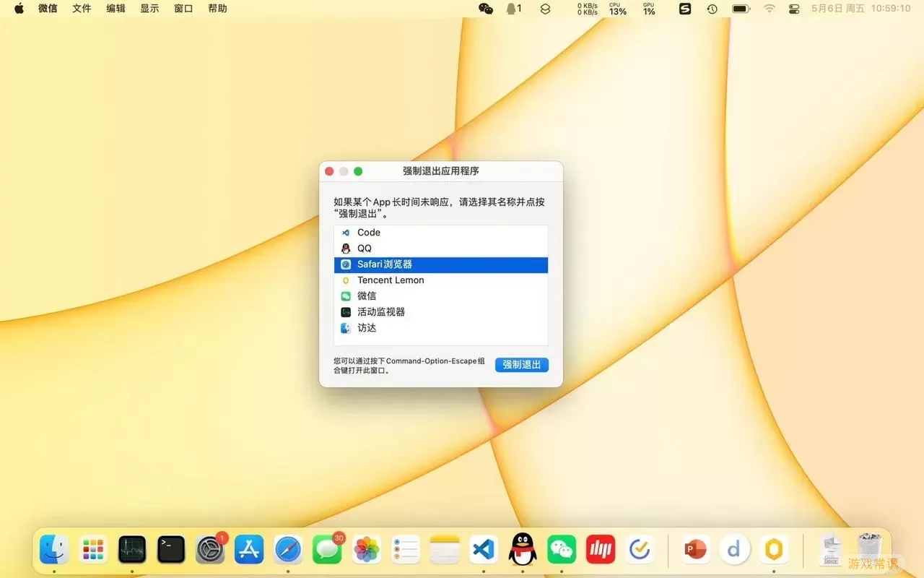This screenshot has width=924, height=578.
Task: Open WeChat from the Dock
Action: pos(562,550)
